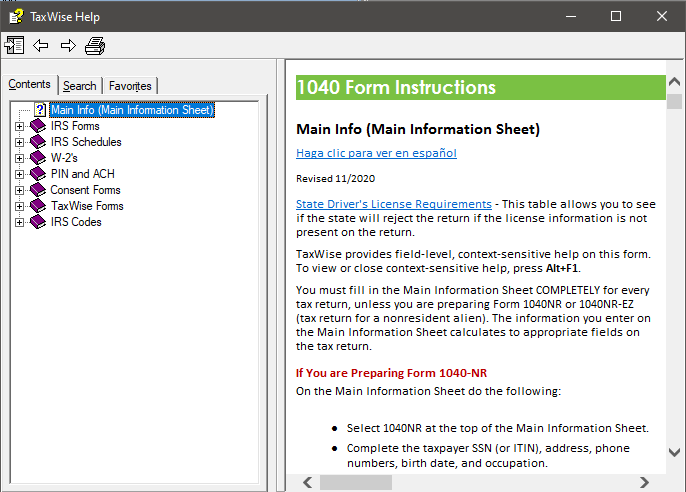Click the TaxWise Forms book icon
Screen dimensions: 686x492
pos(38,206)
